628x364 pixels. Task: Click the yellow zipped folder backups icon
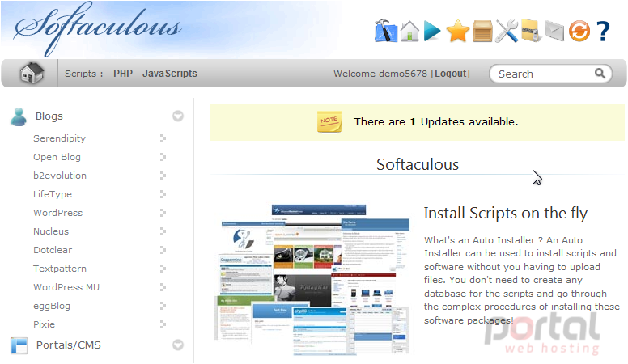[532, 31]
